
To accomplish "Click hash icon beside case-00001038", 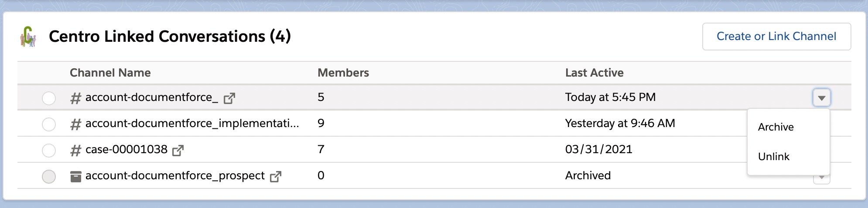I will [76, 151].
